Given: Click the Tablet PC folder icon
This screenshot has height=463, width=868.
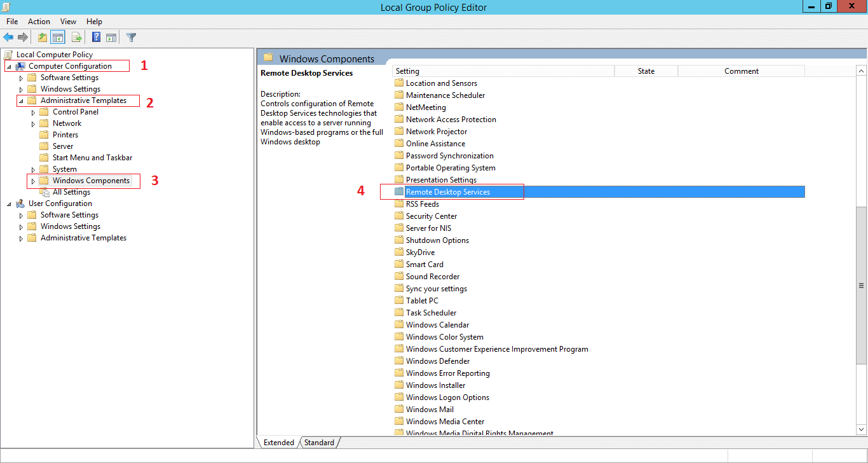Looking at the screenshot, I should click(399, 301).
